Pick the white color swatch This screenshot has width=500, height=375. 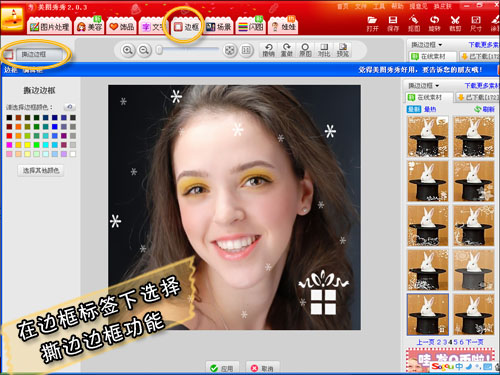click(x=73, y=154)
